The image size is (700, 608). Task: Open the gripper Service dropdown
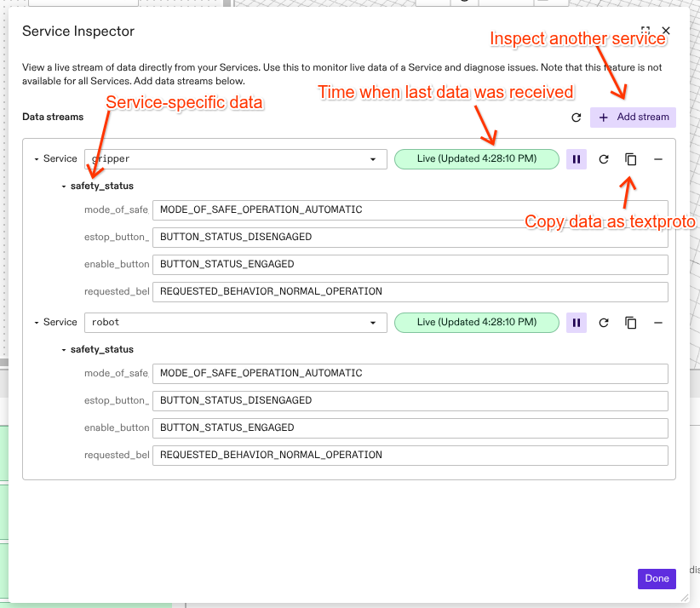pyautogui.click(x=373, y=159)
